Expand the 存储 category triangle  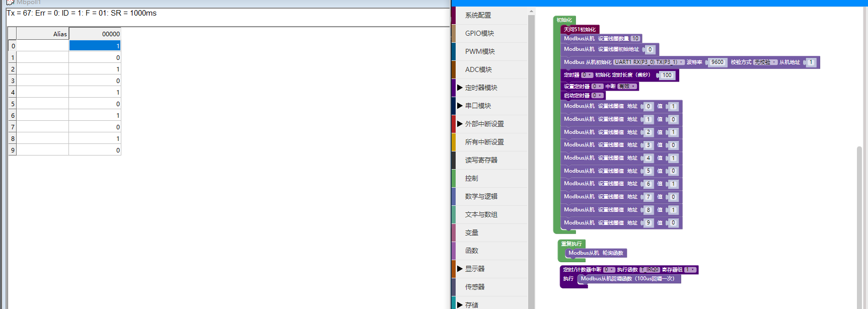pyautogui.click(x=460, y=305)
